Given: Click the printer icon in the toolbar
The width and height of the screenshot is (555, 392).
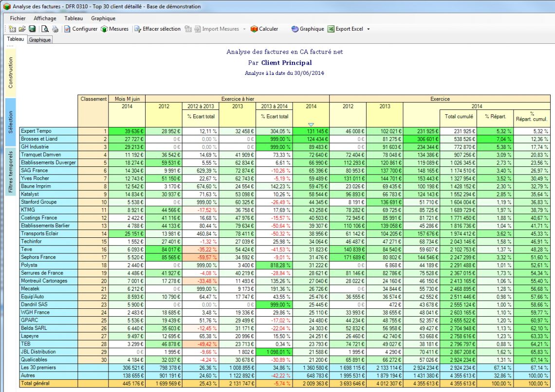Looking at the screenshot, I should (x=55, y=29).
